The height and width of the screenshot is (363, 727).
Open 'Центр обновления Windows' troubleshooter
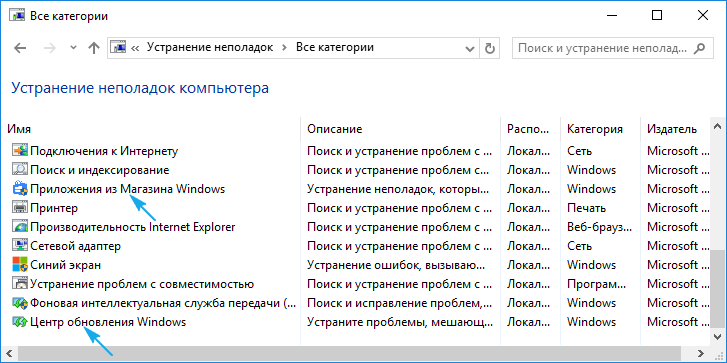pos(108,322)
